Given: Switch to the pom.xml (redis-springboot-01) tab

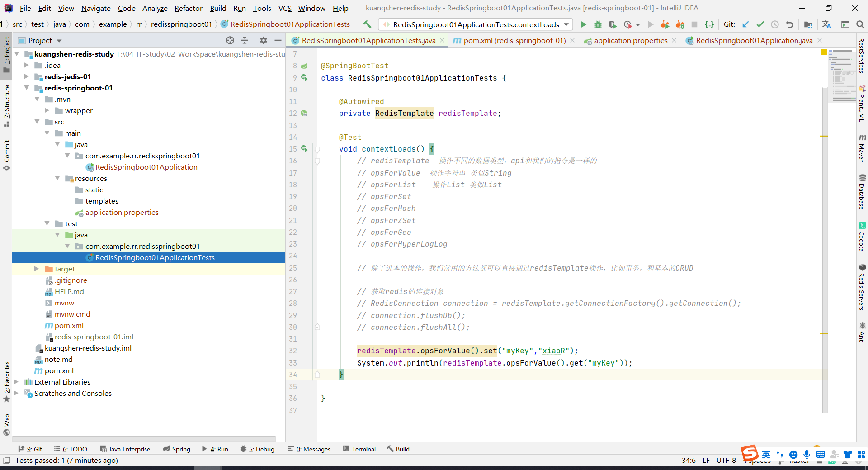Looking at the screenshot, I should click(x=514, y=40).
